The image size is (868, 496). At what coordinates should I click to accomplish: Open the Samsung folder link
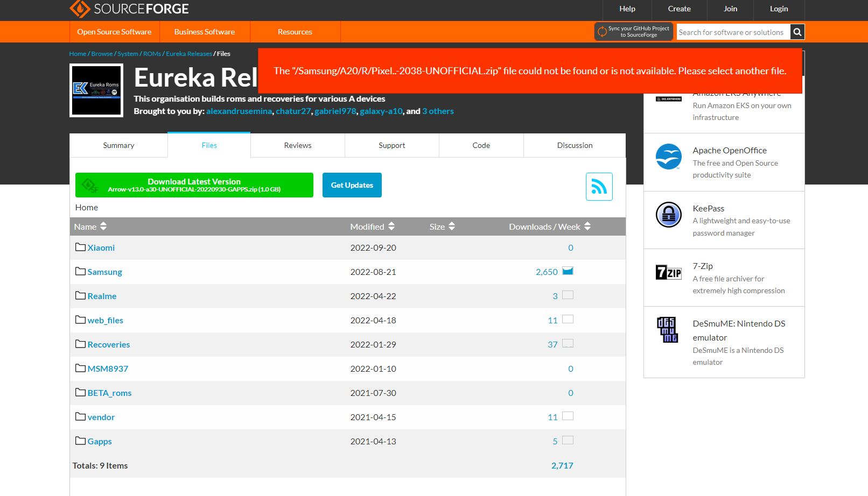pos(105,272)
